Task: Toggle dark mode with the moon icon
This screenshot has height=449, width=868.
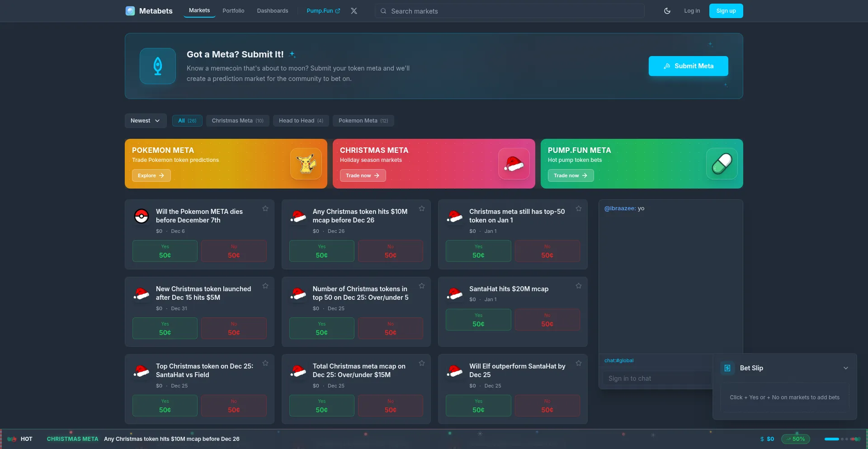Action: 667,11
